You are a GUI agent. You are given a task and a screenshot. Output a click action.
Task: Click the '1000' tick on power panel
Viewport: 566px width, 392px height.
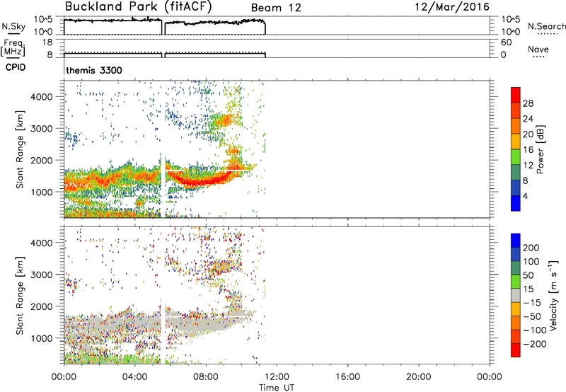[x=41, y=192]
